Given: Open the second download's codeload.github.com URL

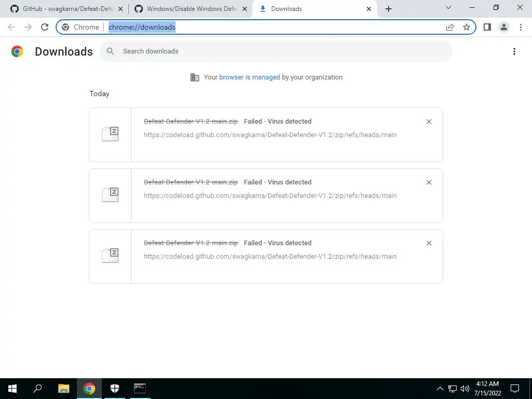Looking at the screenshot, I should pyautogui.click(x=270, y=196).
